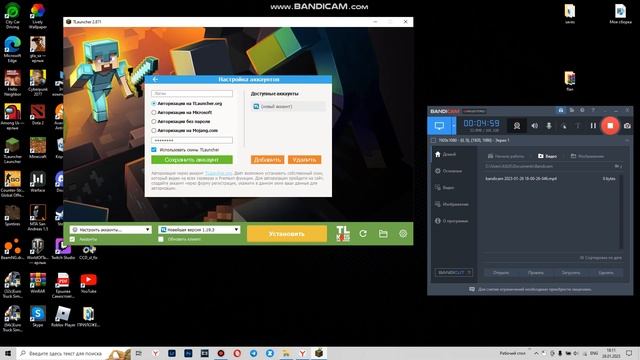
Task: Click the password field in account settings
Action: point(192,140)
